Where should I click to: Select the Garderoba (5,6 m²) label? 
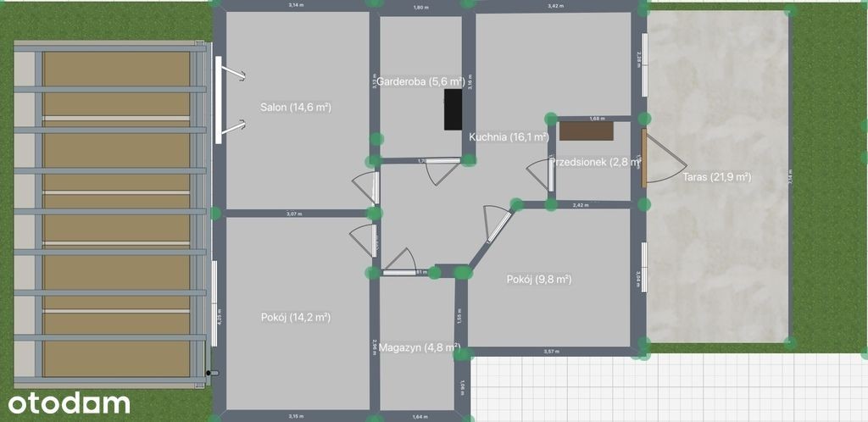420,82
